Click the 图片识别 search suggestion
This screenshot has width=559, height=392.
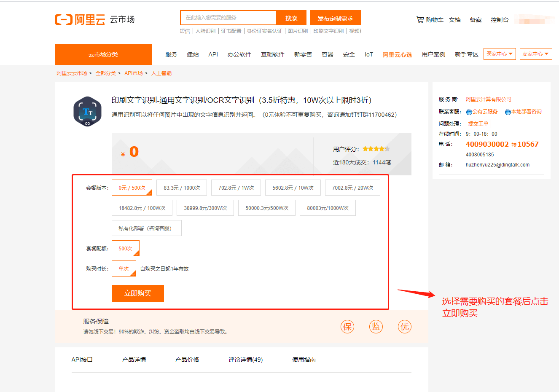coord(298,31)
